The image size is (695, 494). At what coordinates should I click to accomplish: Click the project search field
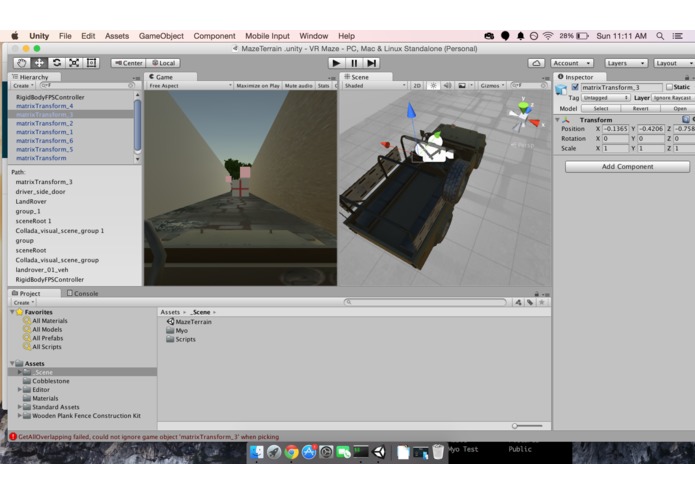point(425,302)
